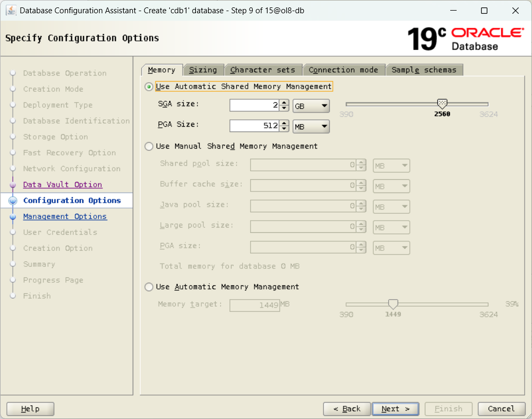Increase PGA Size with up spinner arrow
The width and height of the screenshot is (532, 419).
coord(285,124)
